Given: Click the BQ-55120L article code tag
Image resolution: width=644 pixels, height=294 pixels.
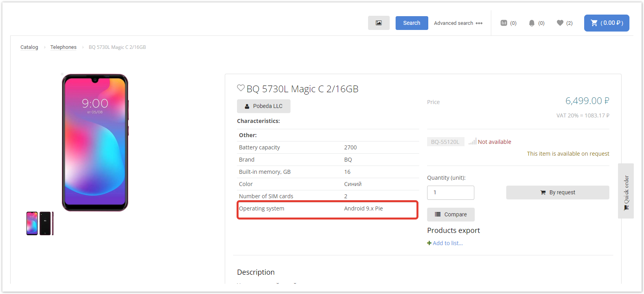Looking at the screenshot, I should (445, 142).
